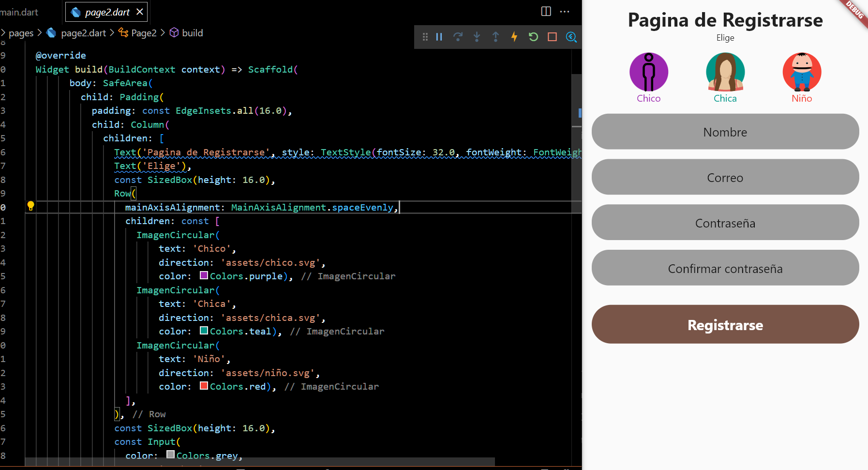Open the Flutter widget inspector
The image size is (868, 470).
click(x=571, y=37)
